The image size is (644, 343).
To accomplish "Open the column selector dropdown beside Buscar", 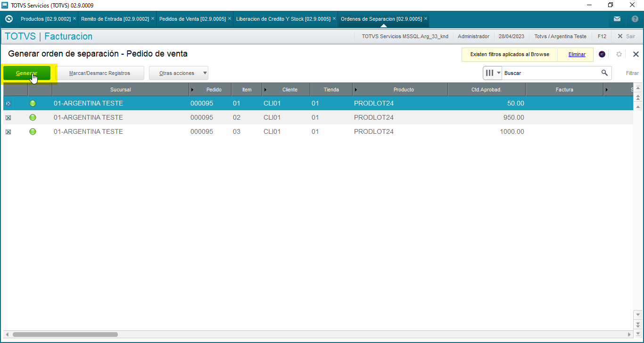I will pos(493,73).
